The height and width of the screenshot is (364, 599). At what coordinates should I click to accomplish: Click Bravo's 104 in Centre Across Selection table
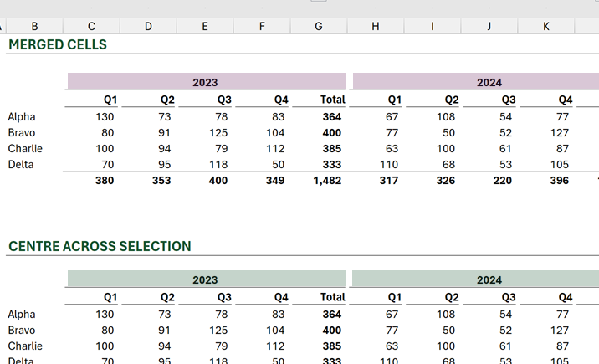point(275,331)
